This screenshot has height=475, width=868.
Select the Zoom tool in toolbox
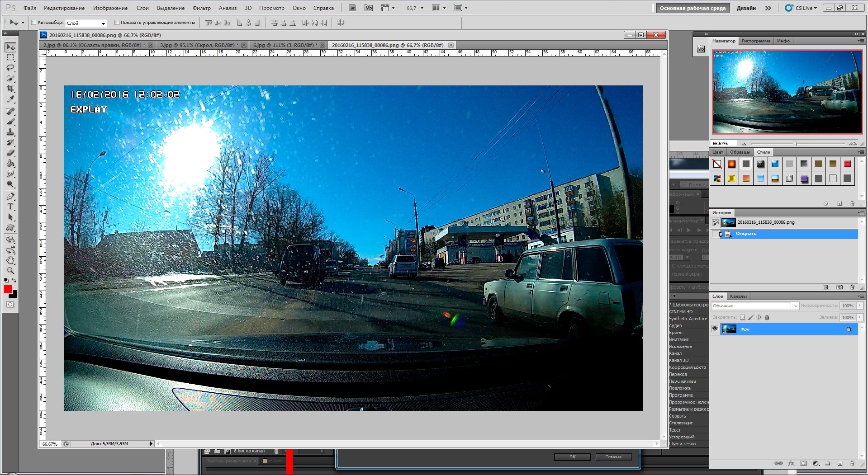[10, 271]
